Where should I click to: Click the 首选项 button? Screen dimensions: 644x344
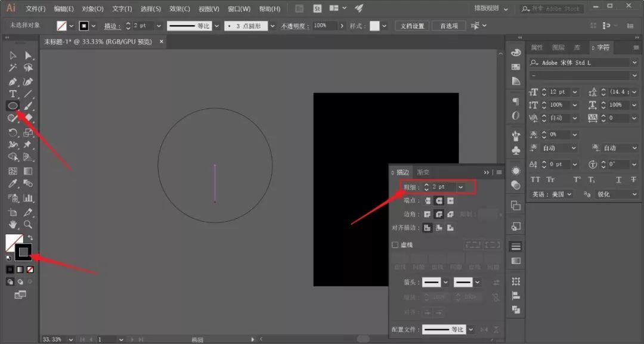(x=449, y=26)
